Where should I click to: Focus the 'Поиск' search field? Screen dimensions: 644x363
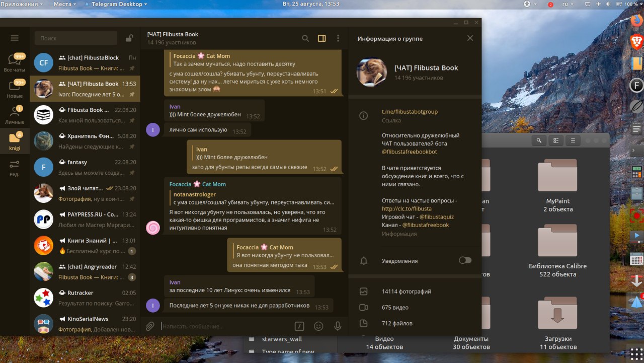click(x=76, y=38)
